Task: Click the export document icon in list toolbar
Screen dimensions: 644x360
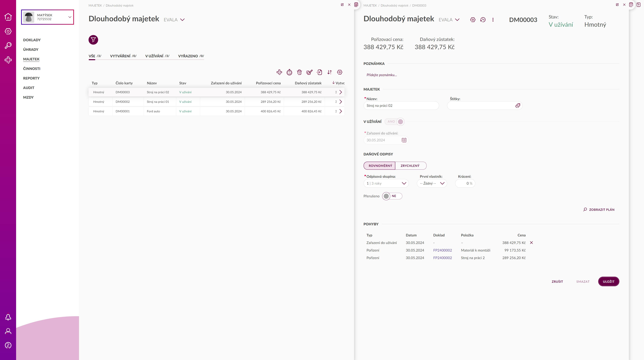Action: (319, 72)
